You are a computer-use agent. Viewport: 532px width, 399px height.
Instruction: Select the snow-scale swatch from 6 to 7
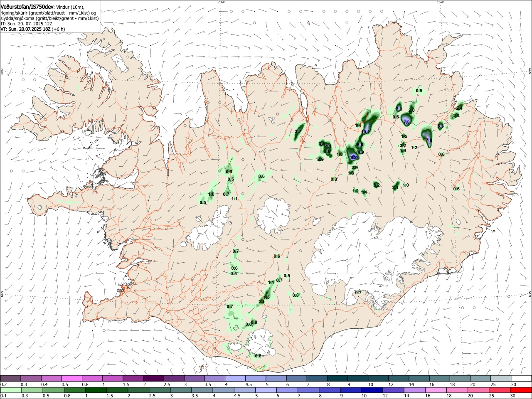tap(296, 378)
